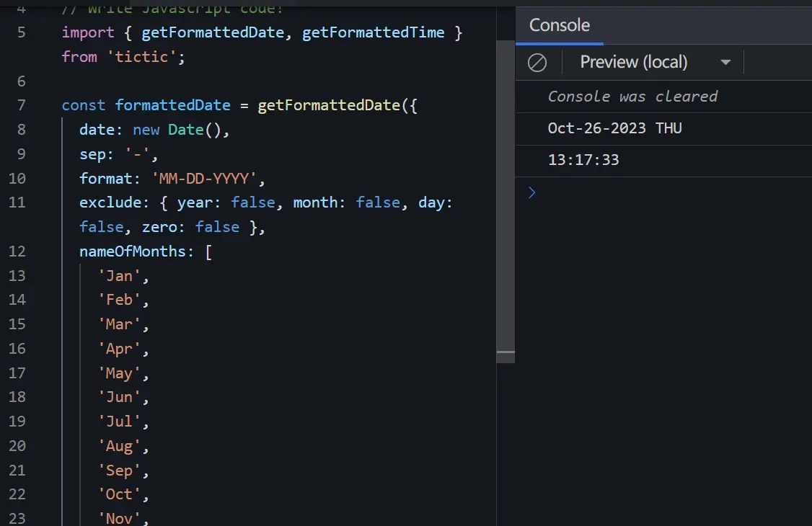This screenshot has height=526, width=812.
Task: Click line number 12 in the gutter
Action: pyautogui.click(x=18, y=251)
